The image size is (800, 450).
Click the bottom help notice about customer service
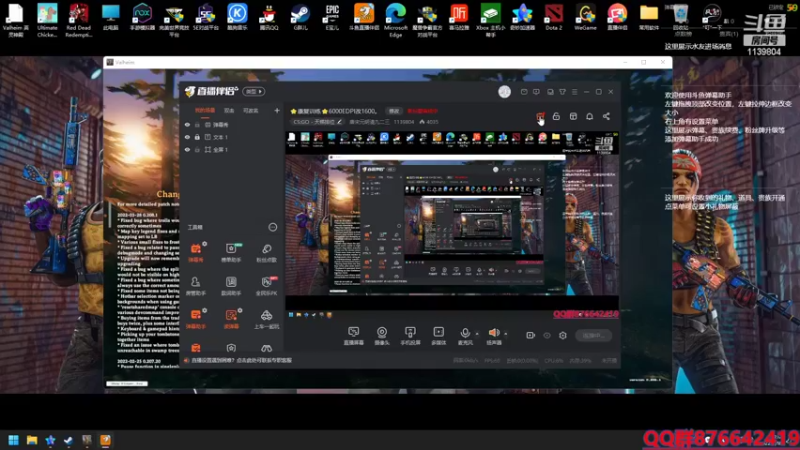point(241,360)
